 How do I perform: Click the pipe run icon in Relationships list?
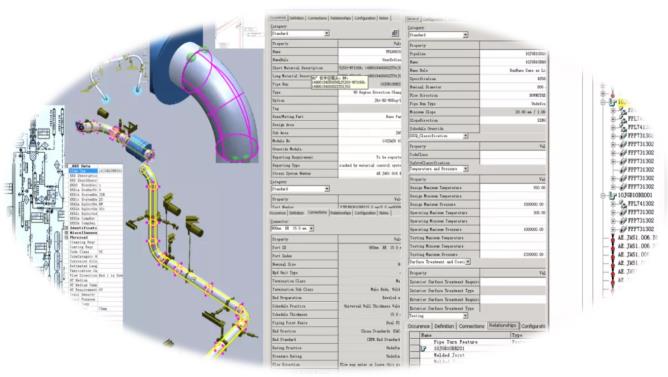(423, 348)
